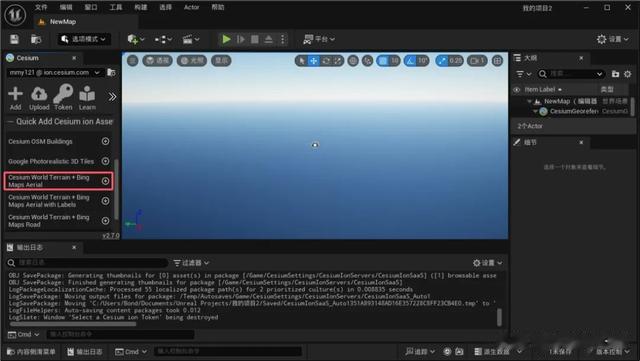Activate the Rotate tool in viewport
Viewport: 640px width, 361px height.
click(x=326, y=61)
